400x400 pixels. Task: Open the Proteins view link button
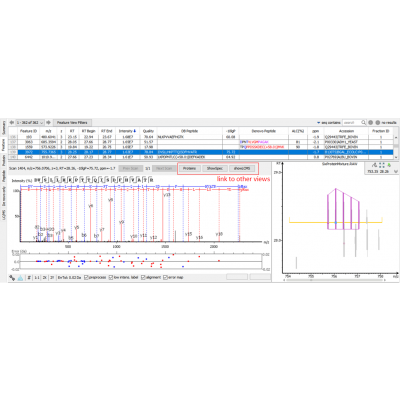[x=189, y=168]
